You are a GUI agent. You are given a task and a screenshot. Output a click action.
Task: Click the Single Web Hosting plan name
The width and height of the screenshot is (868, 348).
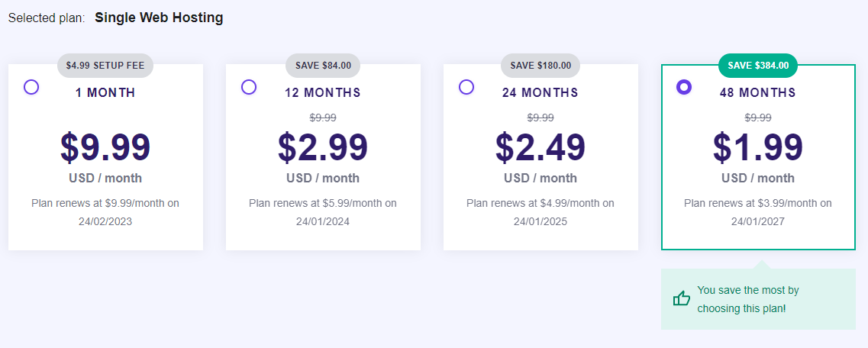click(159, 18)
